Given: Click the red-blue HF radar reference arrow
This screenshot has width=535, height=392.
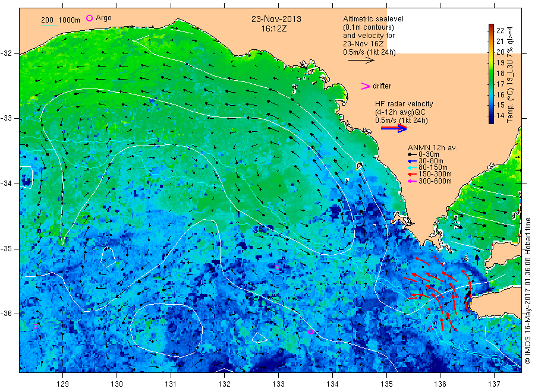Looking at the screenshot, I should tap(394, 128).
